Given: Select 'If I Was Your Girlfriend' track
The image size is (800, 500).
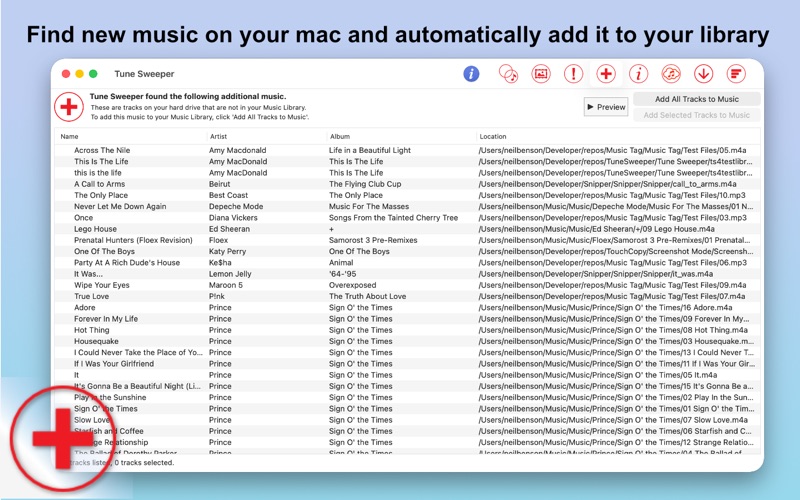Looking at the screenshot, I should (114, 364).
